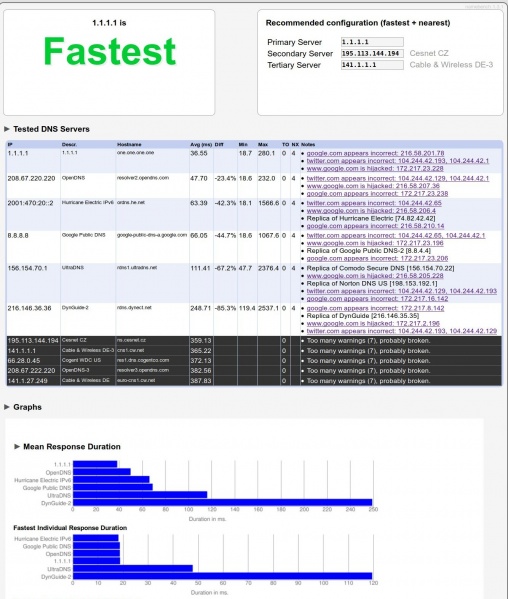Screen dimensions: 508x599
Task: Click hostname ordns.he.net
Action: pyautogui.click(x=131, y=202)
